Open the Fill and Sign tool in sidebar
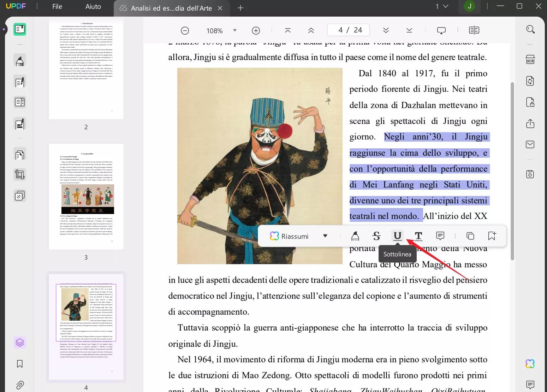The image size is (547, 392). coord(20,124)
